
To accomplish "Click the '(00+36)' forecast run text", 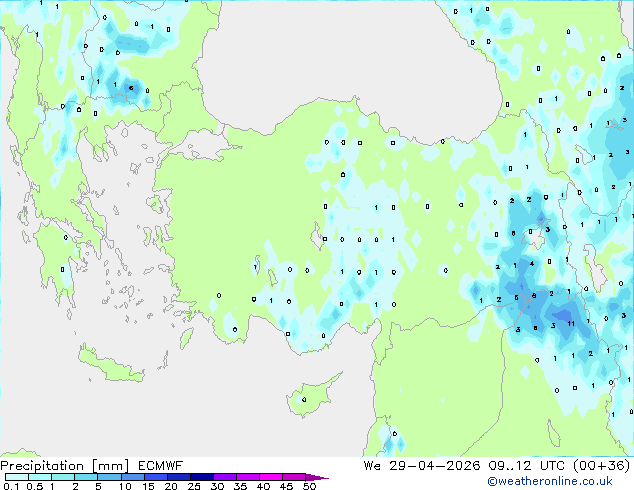I will [602, 466].
